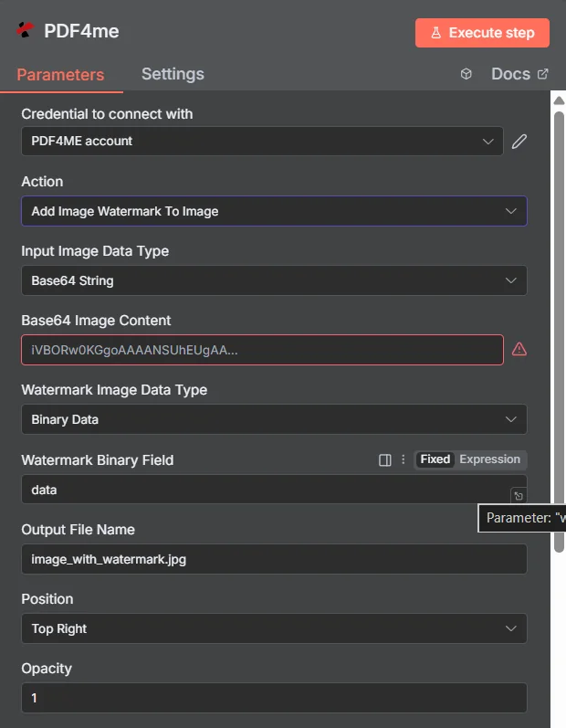Viewport: 566px width, 728px height.
Task: Select the Fixed mode toggle
Action: 435,459
